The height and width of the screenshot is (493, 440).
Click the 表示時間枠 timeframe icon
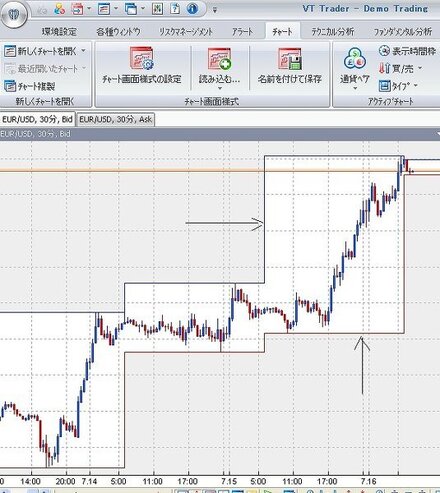coord(384,51)
